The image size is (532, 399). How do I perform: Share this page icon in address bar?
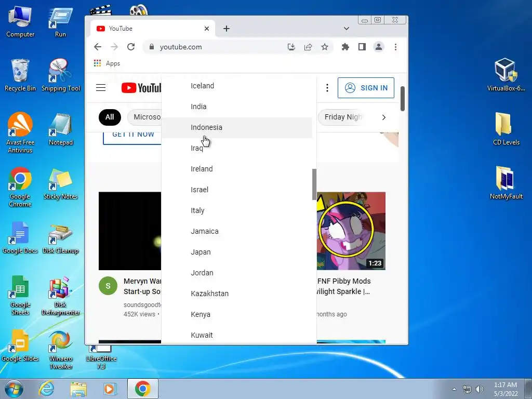tap(308, 47)
